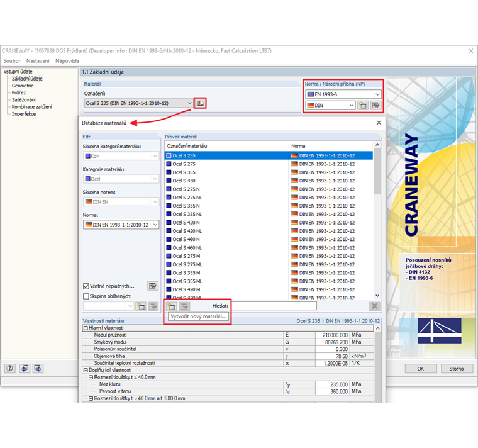Select Geometrie in navigator tree
The width and height of the screenshot is (478, 448).
pyautogui.click(x=23, y=86)
